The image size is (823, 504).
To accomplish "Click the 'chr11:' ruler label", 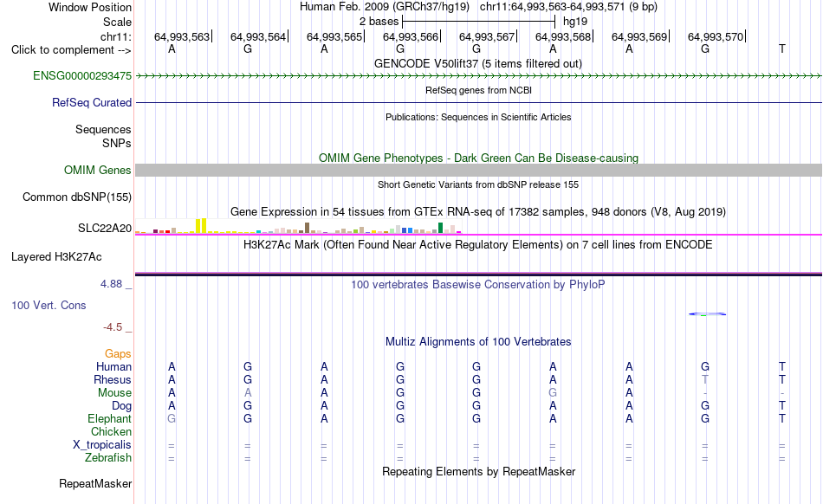I will click(x=116, y=36).
